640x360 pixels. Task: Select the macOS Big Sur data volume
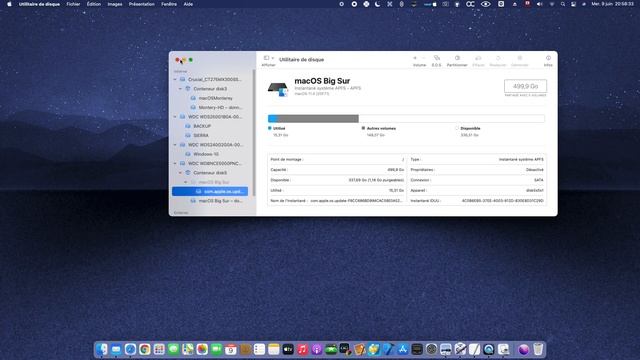(x=210, y=201)
